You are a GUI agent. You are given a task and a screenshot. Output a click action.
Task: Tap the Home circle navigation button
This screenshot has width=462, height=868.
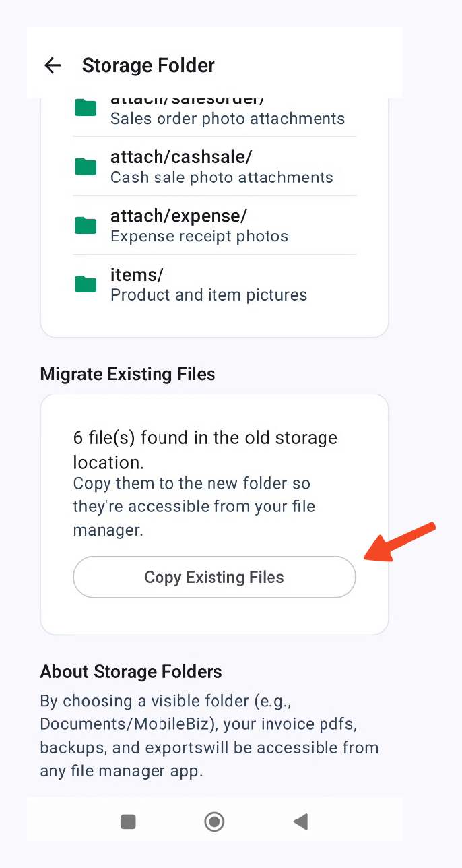[214, 821]
